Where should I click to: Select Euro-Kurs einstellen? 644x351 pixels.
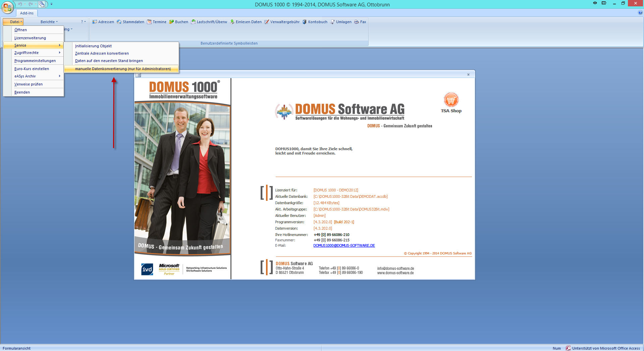34,69
